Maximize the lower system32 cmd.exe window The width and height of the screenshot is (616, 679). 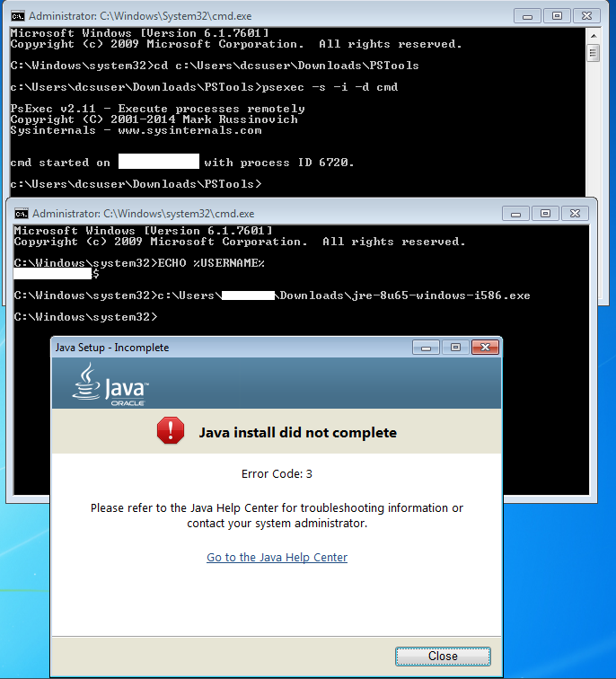(x=544, y=213)
